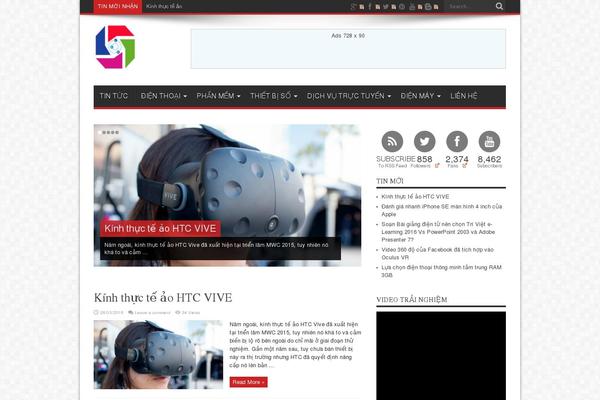Open Soạn Bài giảng điện tử news link
600x400 pixels.
[438, 232]
